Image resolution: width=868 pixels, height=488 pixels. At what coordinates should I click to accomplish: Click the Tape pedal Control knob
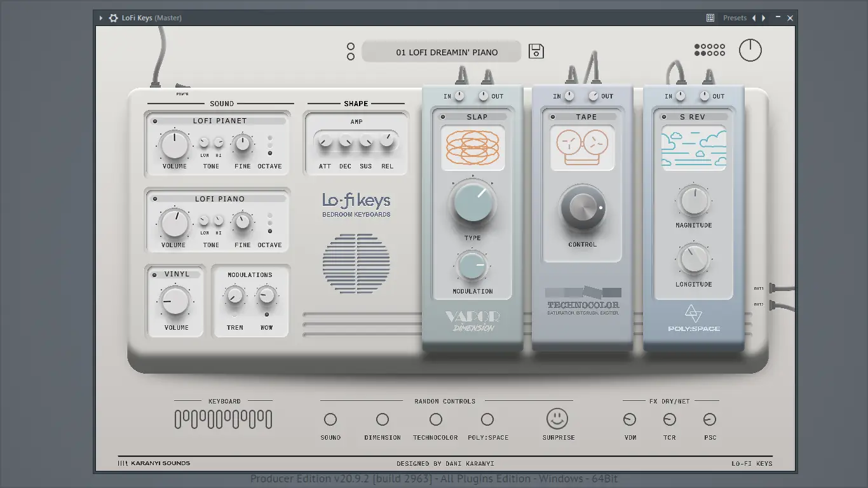click(x=583, y=208)
